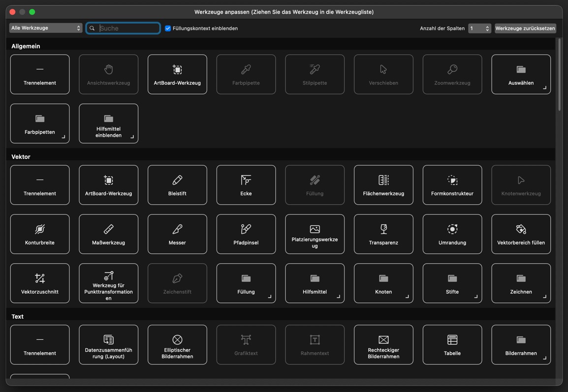
Task: Click the Messer tool
Action: [x=177, y=234]
